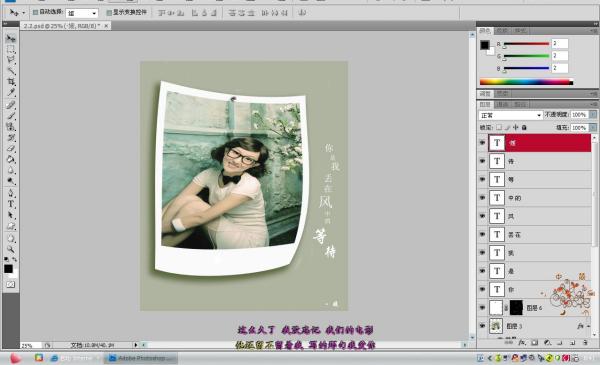This screenshot has height=365, width=600.
Task: Pick a color from spectrum ramp
Action: click(x=526, y=82)
